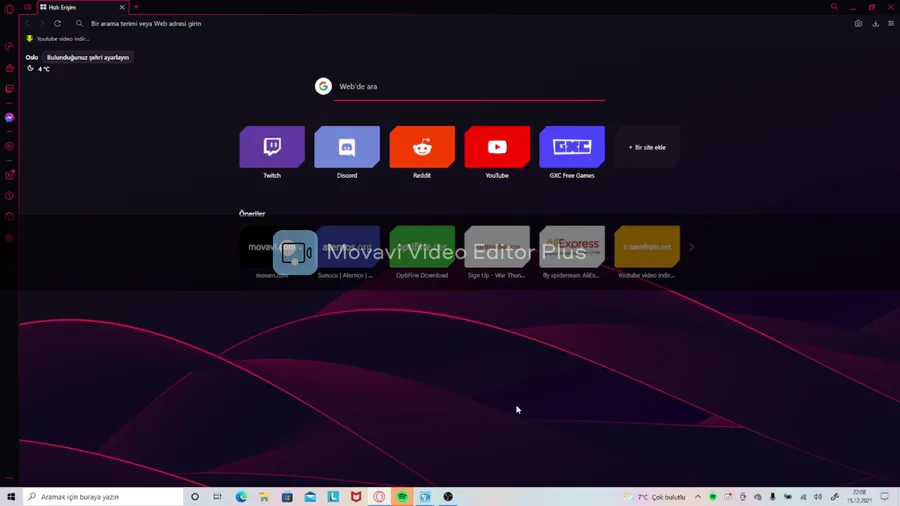
Task: Click the Oslo weather location text
Action: (x=32, y=57)
